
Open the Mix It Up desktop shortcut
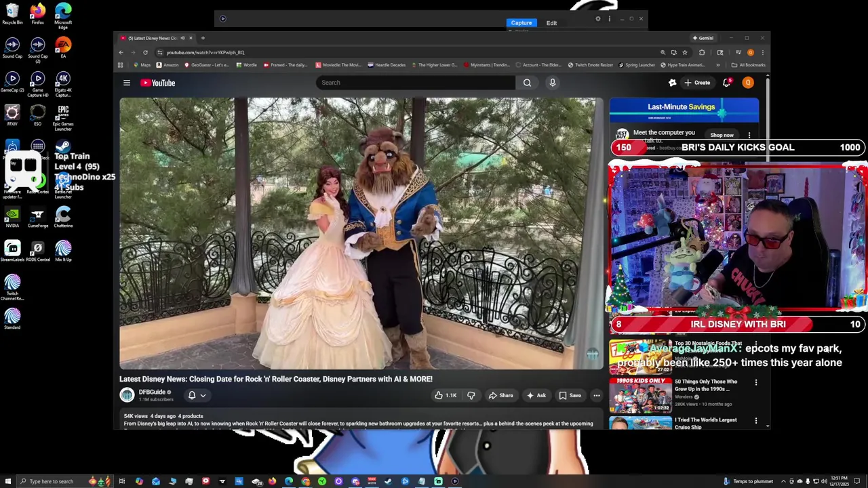(x=63, y=251)
